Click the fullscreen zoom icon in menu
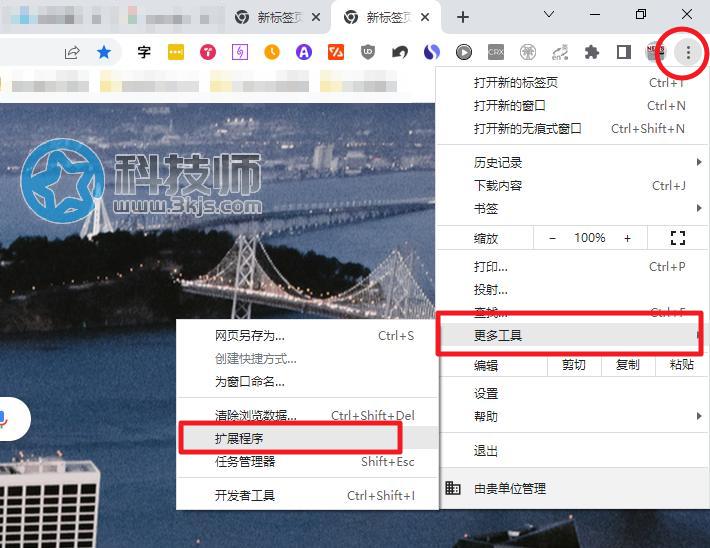Image resolution: width=710 pixels, height=548 pixels. pyautogui.click(x=677, y=238)
